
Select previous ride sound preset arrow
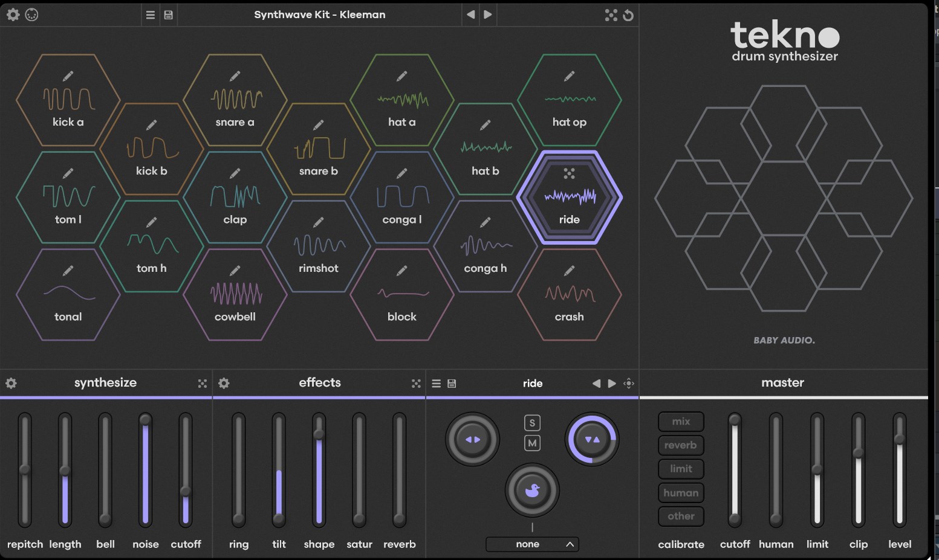[x=596, y=384]
